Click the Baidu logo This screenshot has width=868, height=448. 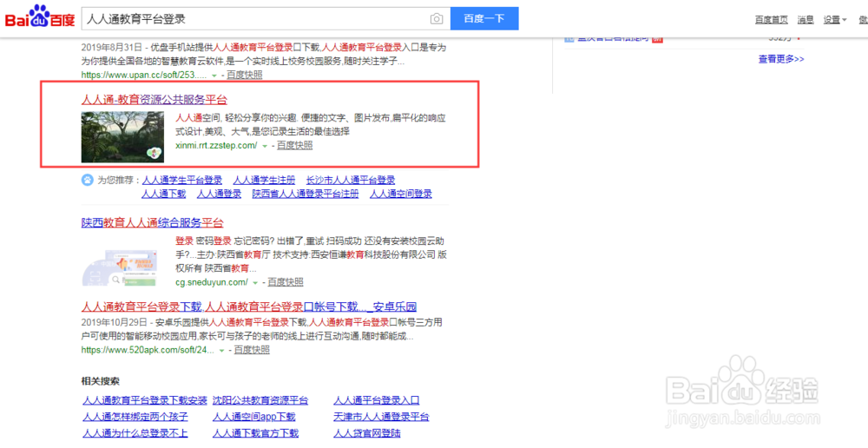pyautogui.click(x=40, y=17)
